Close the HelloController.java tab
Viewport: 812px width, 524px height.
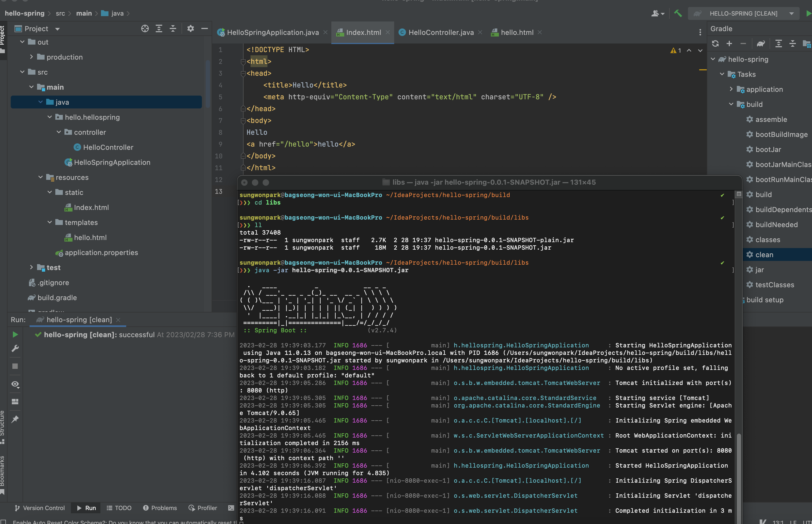coord(480,32)
